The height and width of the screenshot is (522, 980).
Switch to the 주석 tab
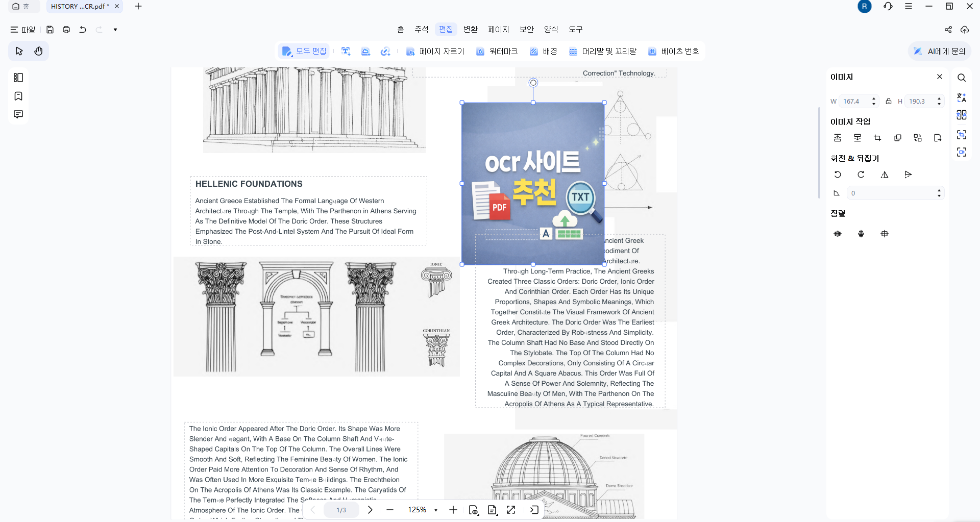(x=422, y=29)
